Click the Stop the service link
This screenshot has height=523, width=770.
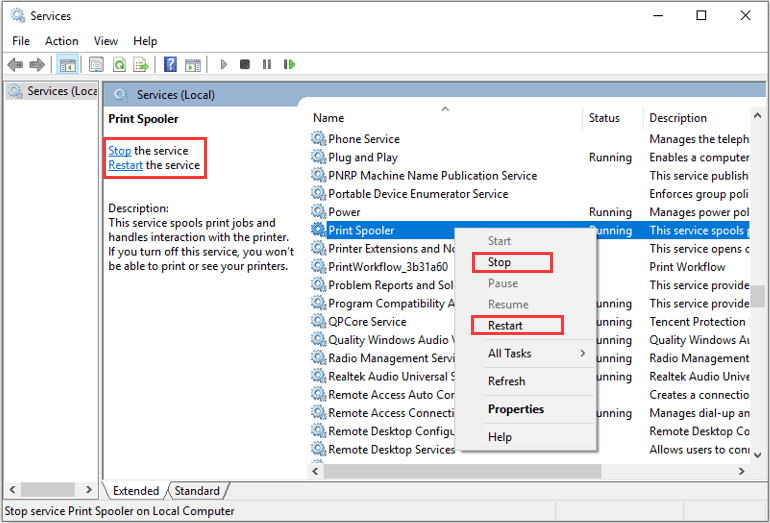click(x=119, y=151)
